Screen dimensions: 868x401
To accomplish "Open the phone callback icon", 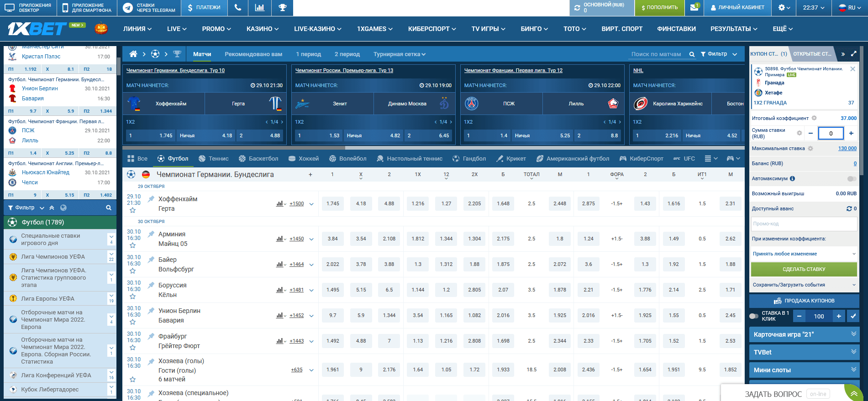I will tap(237, 8).
